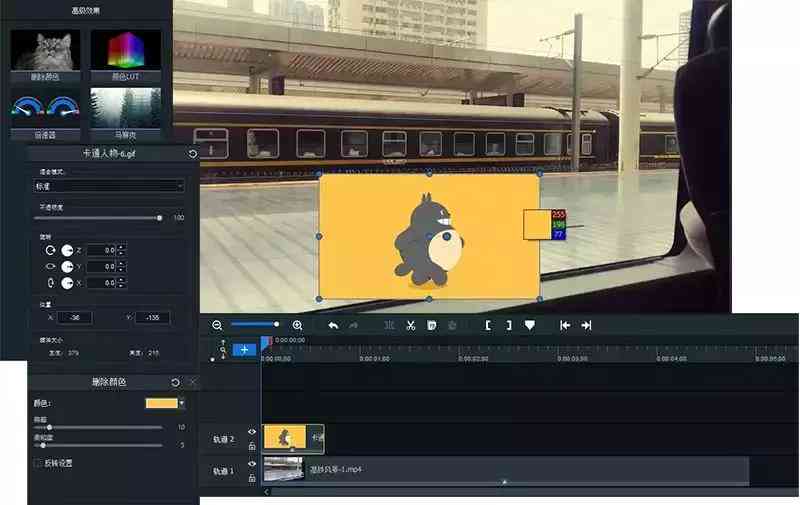
Task: Toggle track 2 visibility eye
Action: coord(252,432)
